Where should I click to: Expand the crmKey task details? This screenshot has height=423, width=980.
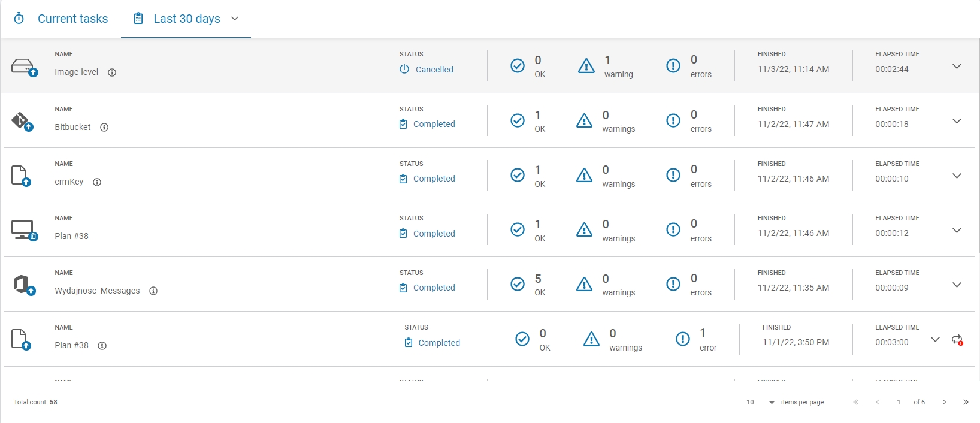(957, 176)
